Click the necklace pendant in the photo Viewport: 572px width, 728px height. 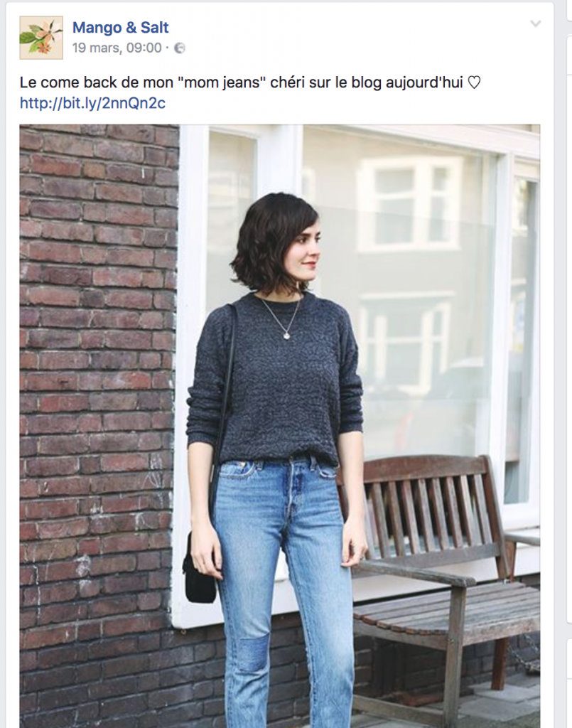pos(286,335)
